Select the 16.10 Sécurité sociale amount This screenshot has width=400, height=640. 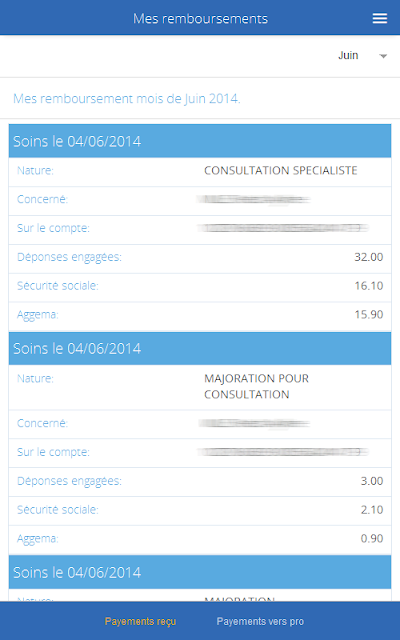click(369, 286)
